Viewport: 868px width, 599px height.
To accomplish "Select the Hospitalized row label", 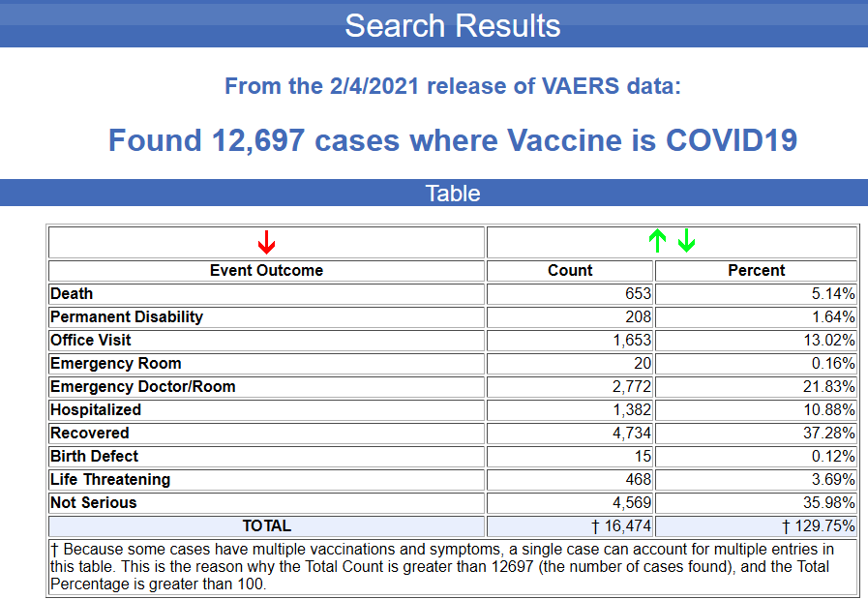I will tap(96, 410).
